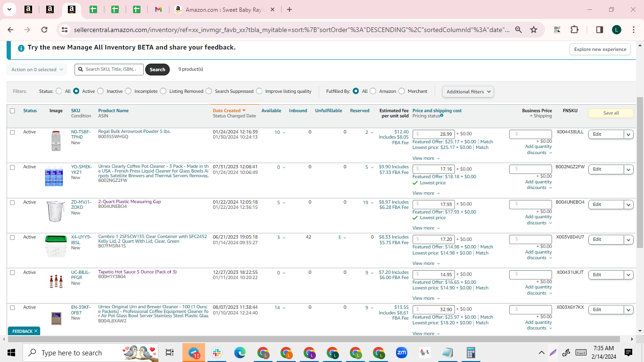
Task: Click Match link beside Regal Featured Offer
Action: (x=487, y=141)
